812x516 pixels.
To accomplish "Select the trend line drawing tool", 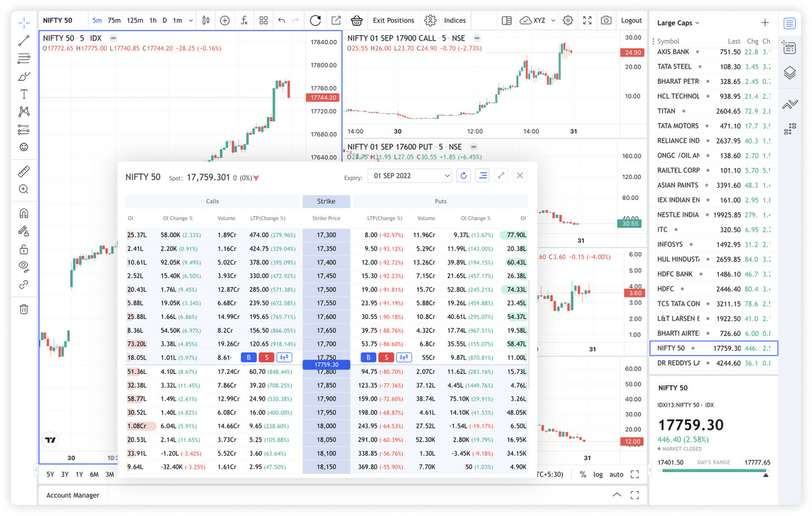I will (x=24, y=41).
